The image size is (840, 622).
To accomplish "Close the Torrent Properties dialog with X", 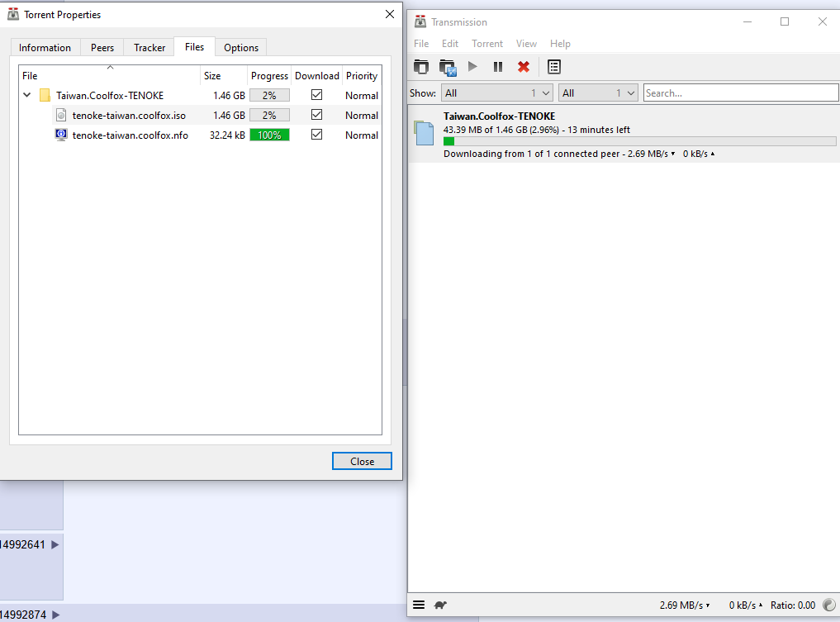I will click(390, 15).
